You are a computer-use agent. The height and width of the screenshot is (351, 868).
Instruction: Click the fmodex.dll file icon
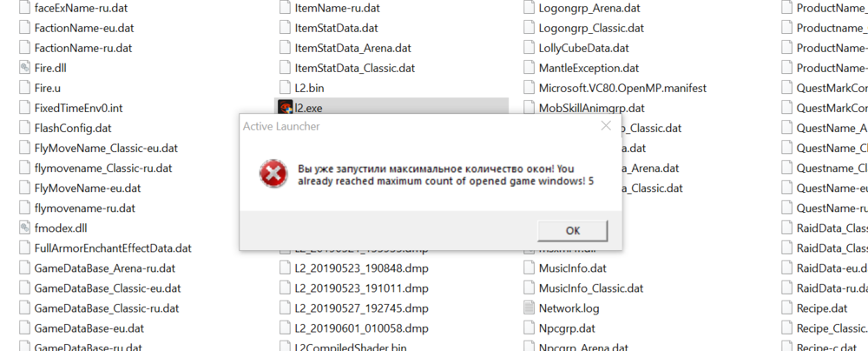tap(25, 228)
